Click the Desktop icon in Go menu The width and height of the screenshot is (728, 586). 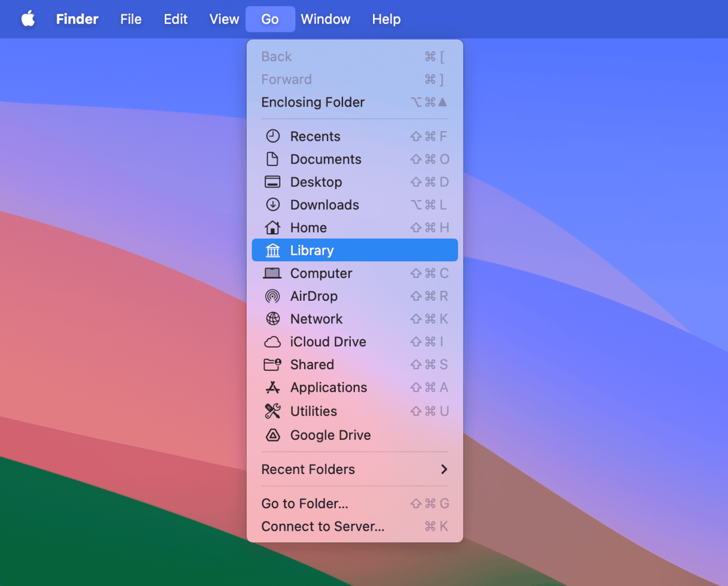pyautogui.click(x=273, y=182)
